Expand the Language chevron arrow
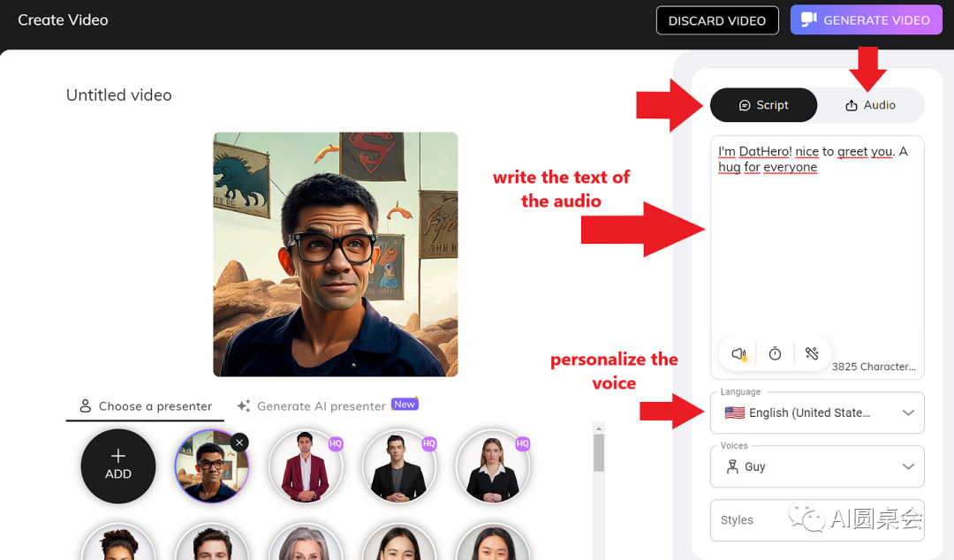Image resolution: width=954 pixels, height=560 pixels. click(908, 412)
